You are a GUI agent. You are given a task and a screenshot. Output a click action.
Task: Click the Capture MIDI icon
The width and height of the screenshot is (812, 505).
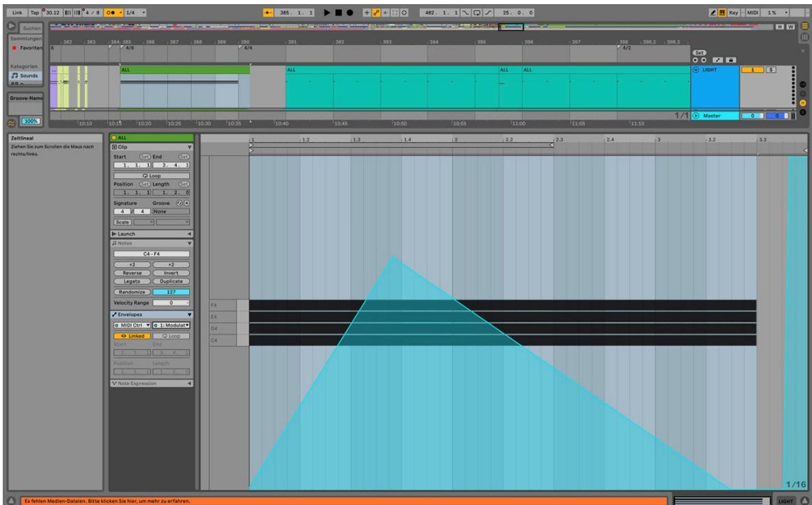tap(395, 12)
